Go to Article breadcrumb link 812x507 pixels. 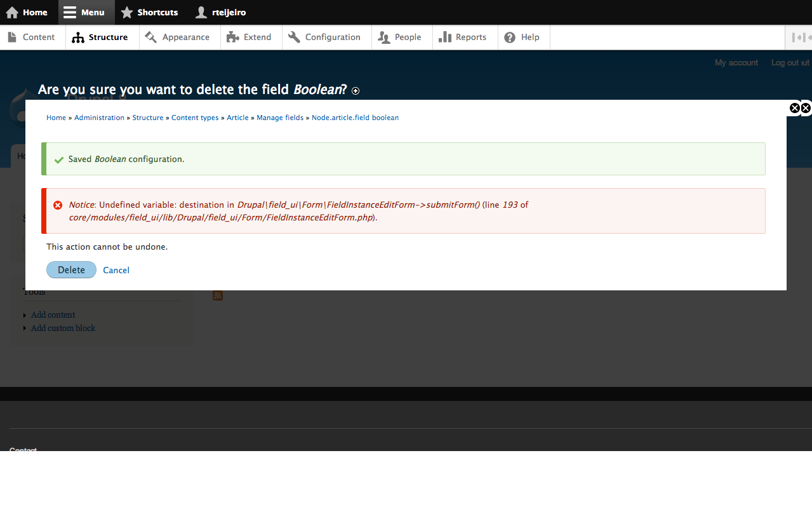(x=237, y=118)
